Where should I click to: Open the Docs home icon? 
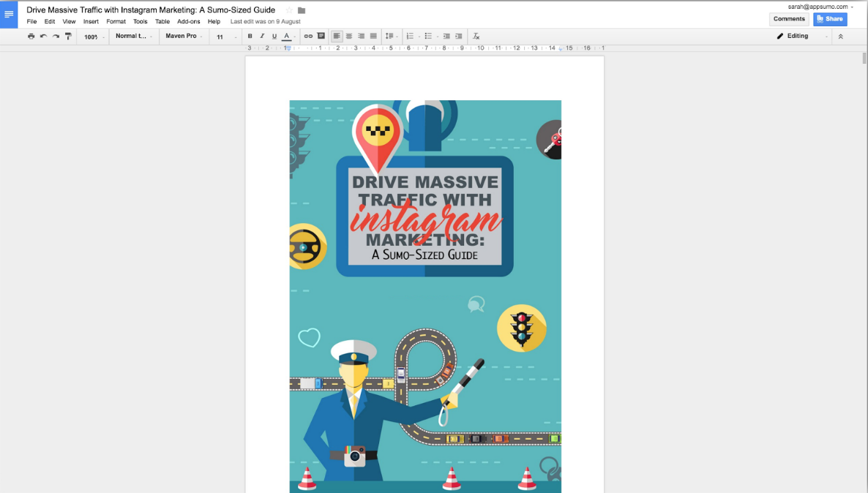click(x=9, y=15)
